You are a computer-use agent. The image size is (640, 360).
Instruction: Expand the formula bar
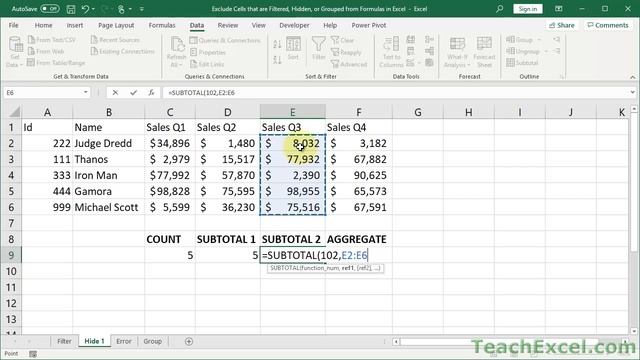point(633,93)
